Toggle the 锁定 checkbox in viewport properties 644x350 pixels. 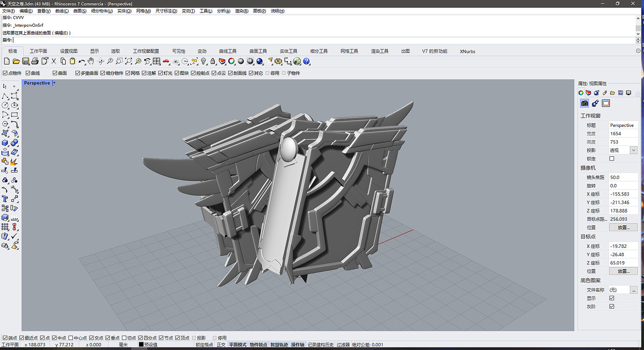[612, 159]
